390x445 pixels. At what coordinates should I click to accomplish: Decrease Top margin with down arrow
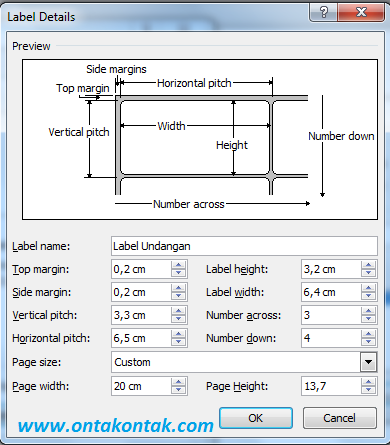pos(179,273)
